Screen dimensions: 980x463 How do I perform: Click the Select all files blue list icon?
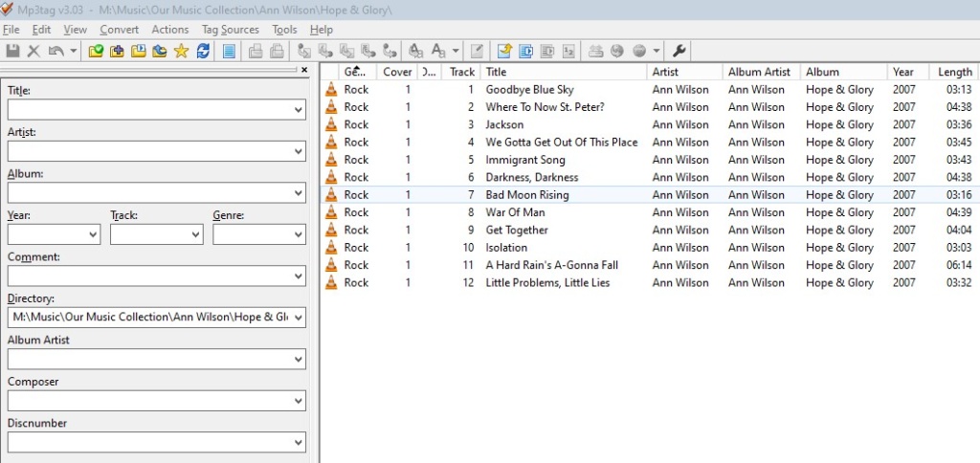[x=230, y=52]
